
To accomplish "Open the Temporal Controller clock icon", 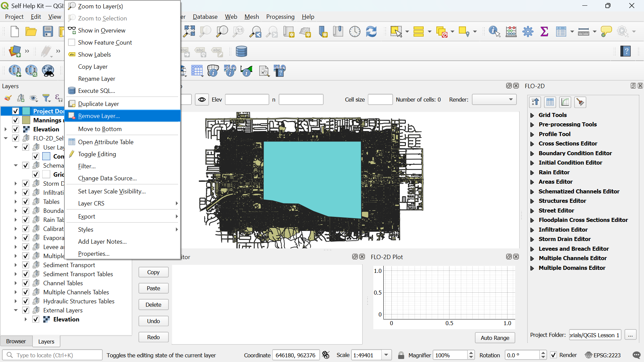I will tap(355, 32).
